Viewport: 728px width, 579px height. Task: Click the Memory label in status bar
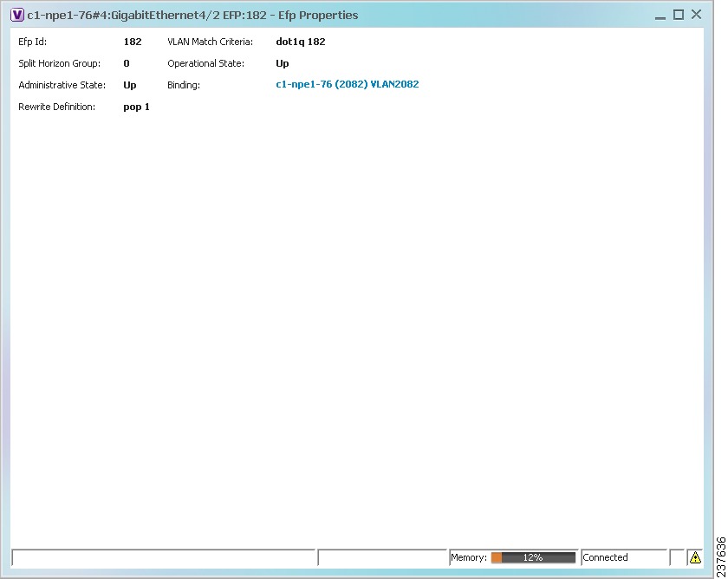[x=469, y=557]
